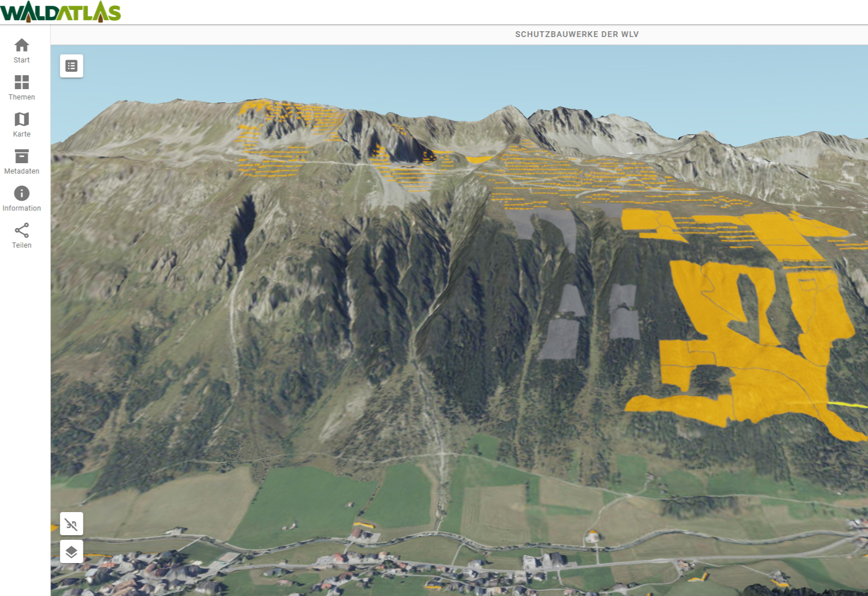Image resolution: width=868 pixels, height=596 pixels.
Task: Share the map via Teilen
Action: (x=21, y=236)
